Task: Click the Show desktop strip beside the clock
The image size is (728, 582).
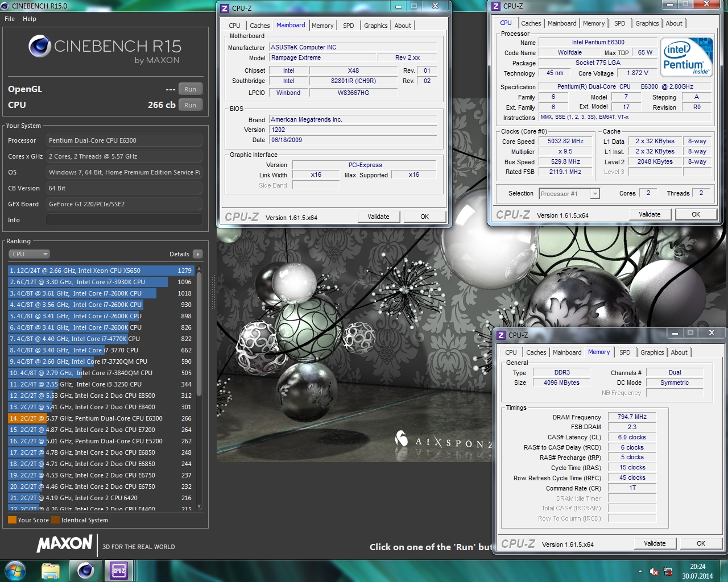Action: coord(723,571)
